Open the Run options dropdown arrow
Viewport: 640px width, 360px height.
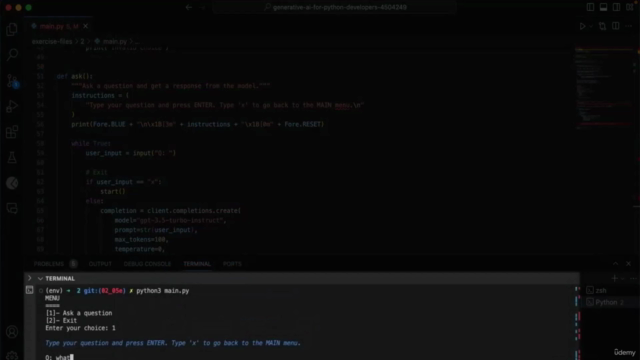[591, 26]
